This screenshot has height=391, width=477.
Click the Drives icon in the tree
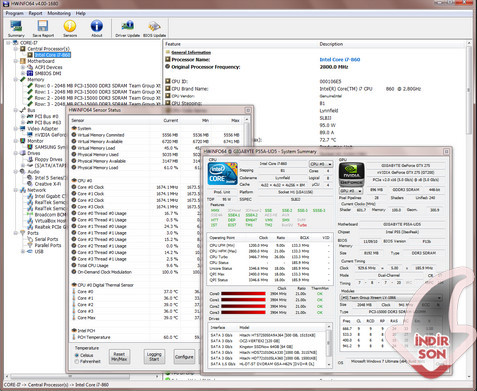[x=23, y=153]
